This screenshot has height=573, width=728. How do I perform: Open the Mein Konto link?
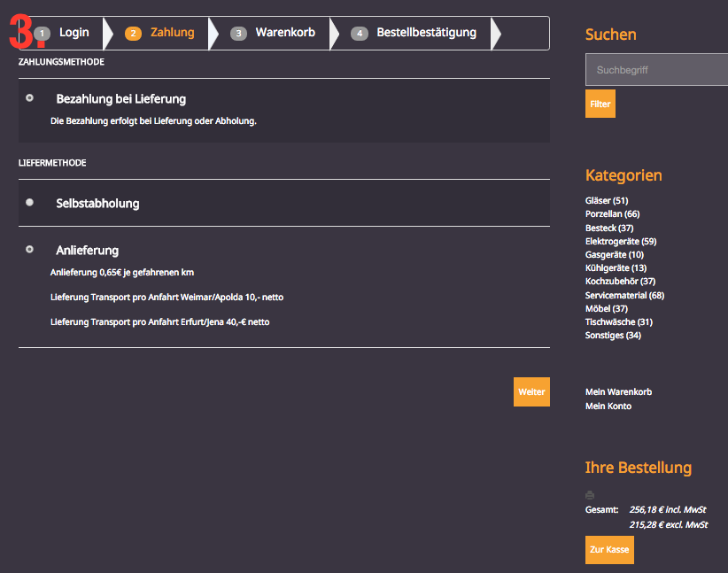pyautogui.click(x=608, y=406)
